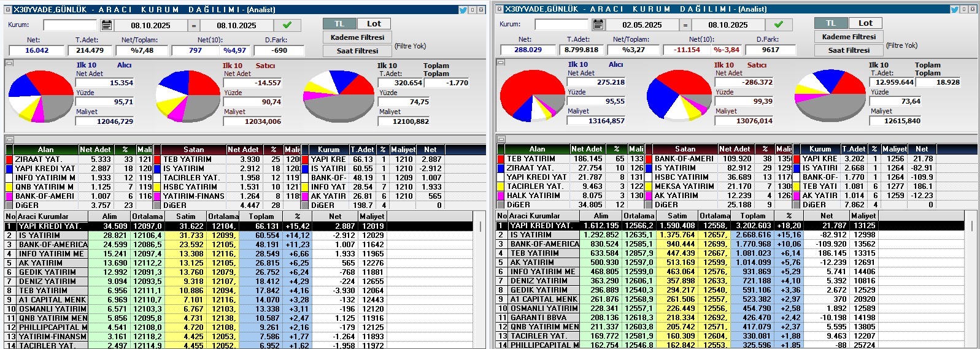
Task: Click Kurum input field in left window
Action: coord(70,25)
